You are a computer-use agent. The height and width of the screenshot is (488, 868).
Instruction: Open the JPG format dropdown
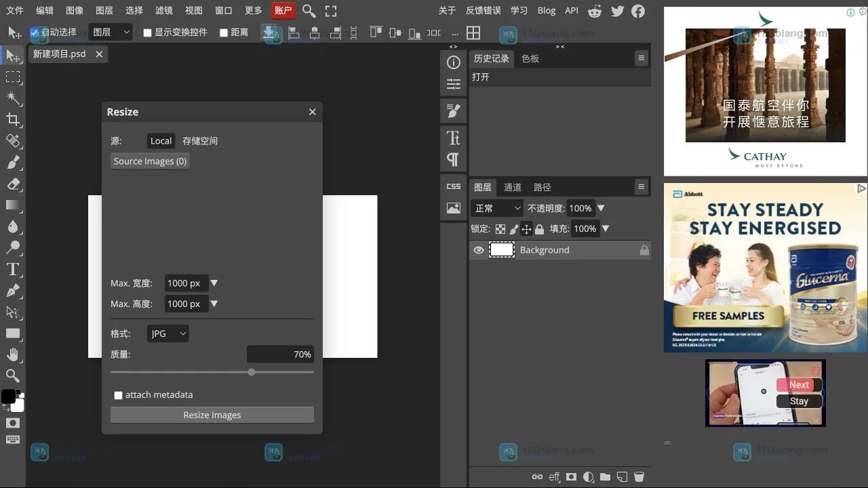click(x=167, y=333)
